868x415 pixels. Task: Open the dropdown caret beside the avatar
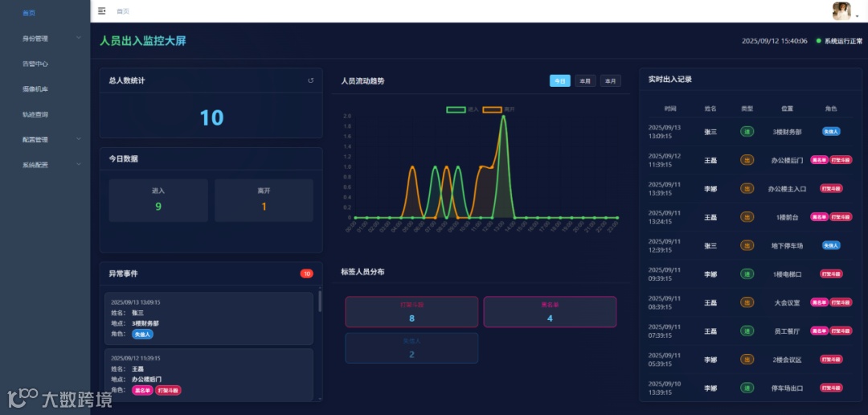(857, 17)
